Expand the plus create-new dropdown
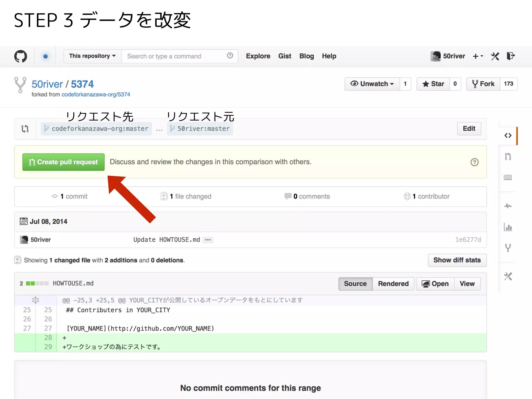This screenshot has width=532, height=399. (x=478, y=56)
